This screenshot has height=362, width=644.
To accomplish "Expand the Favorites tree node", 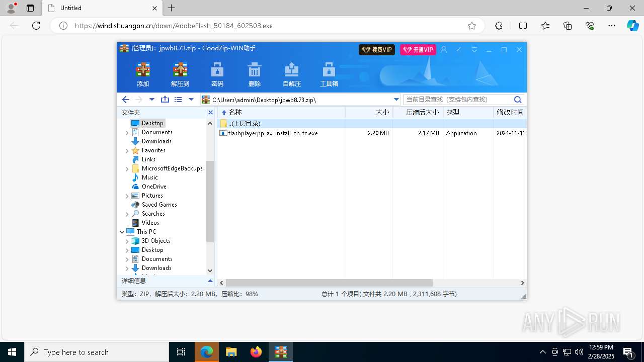I will coord(127,150).
